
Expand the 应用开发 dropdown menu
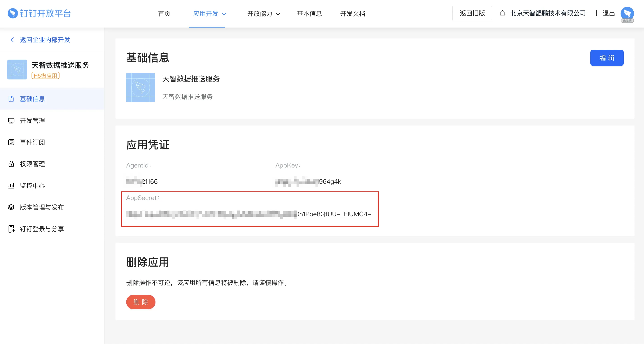(210, 14)
